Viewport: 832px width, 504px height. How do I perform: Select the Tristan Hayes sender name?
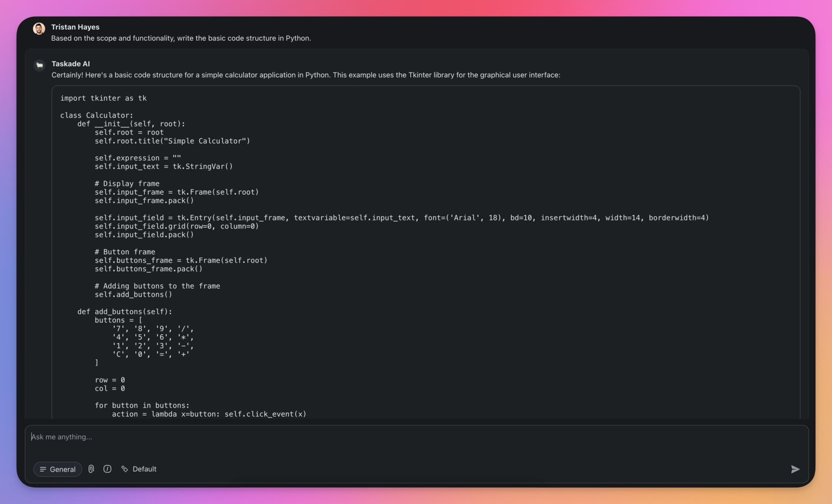point(75,27)
